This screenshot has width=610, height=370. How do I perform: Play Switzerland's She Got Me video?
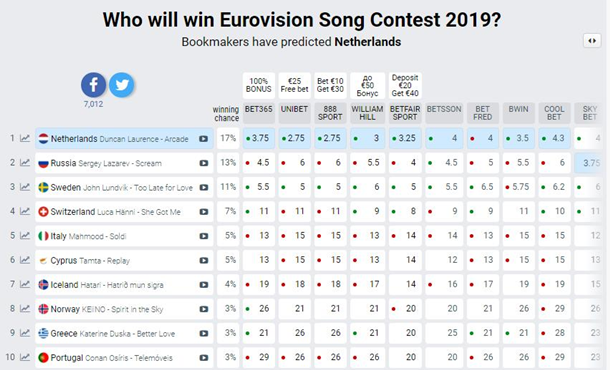pos(203,212)
